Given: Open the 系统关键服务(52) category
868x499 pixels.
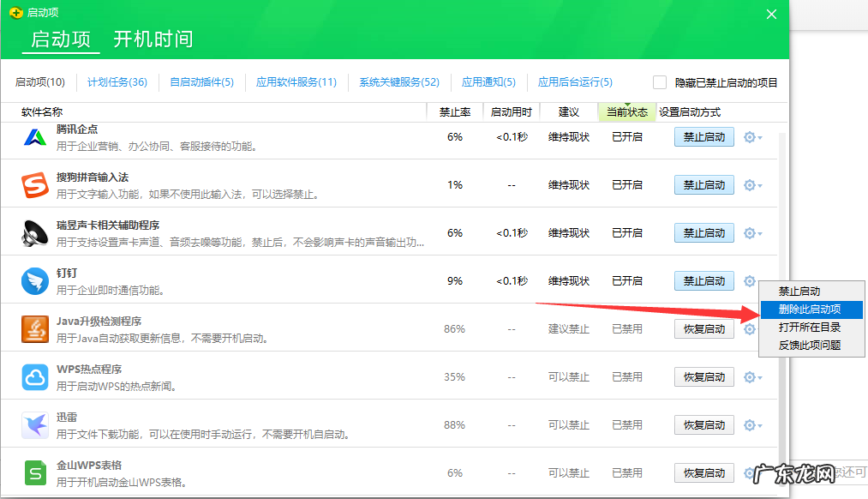Looking at the screenshot, I should click(x=398, y=82).
